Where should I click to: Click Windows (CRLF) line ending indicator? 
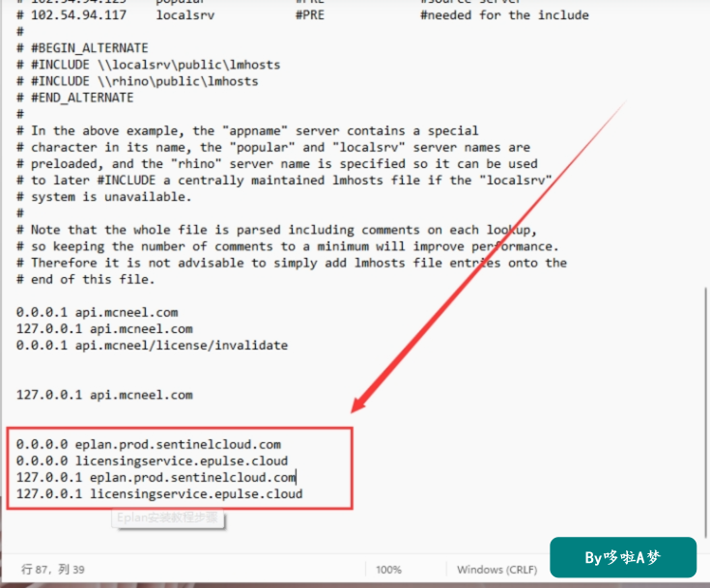[497, 570]
